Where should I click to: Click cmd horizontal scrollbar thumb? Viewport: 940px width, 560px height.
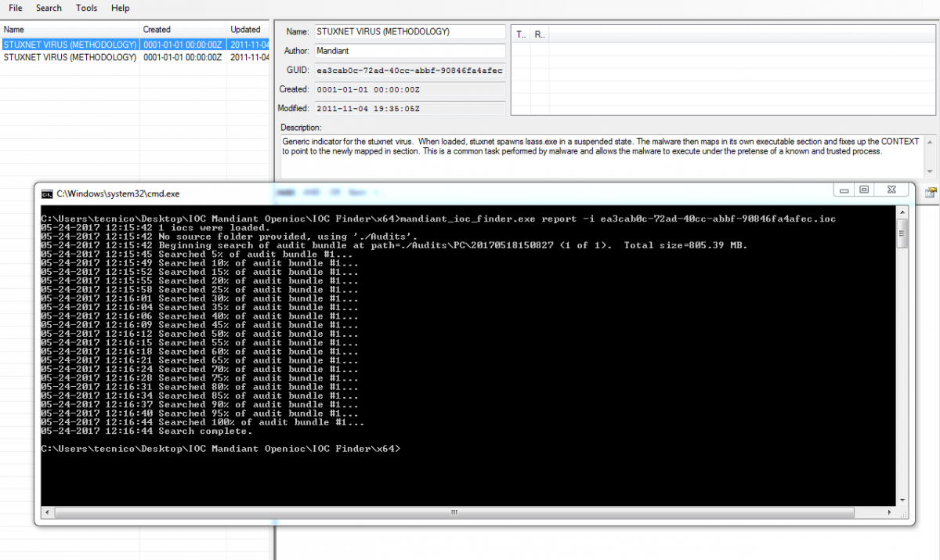coord(453,512)
